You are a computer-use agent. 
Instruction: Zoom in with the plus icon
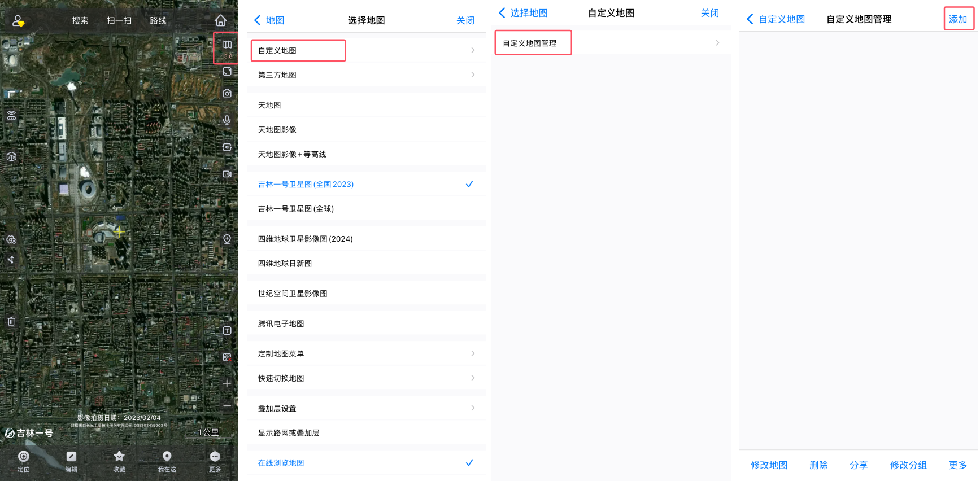(x=227, y=383)
